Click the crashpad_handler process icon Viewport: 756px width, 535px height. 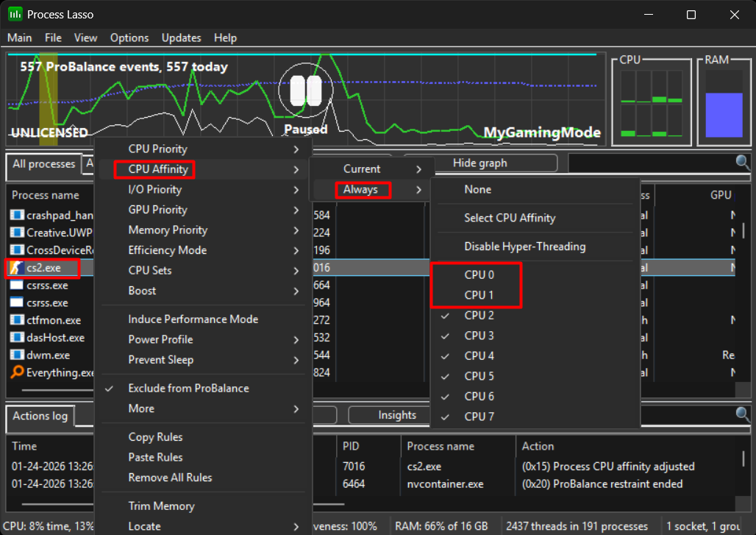tap(16, 214)
